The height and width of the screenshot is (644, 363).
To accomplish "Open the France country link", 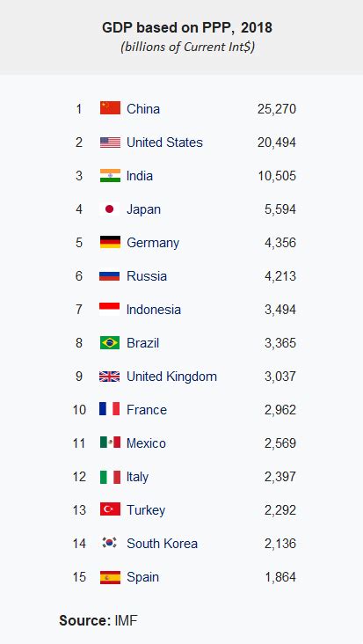I will click(x=147, y=409).
